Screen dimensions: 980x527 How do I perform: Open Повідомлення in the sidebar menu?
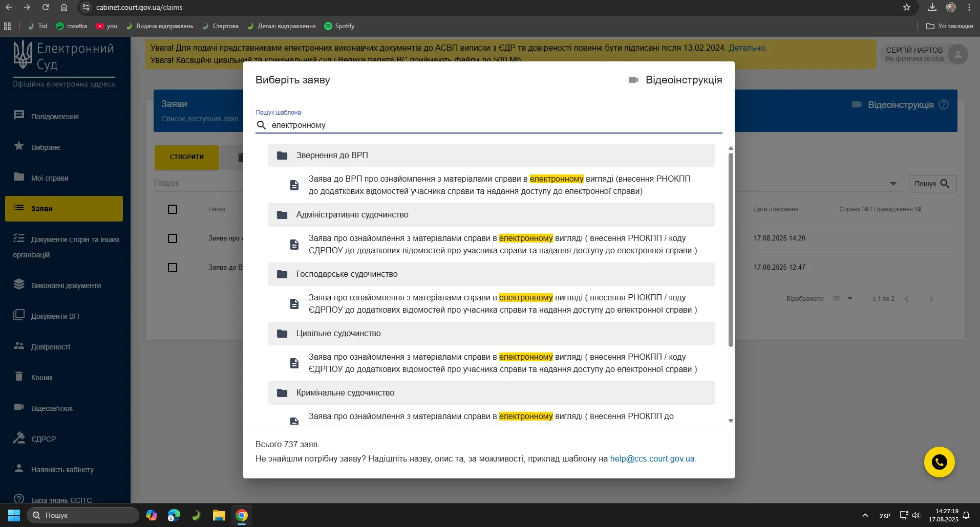55,117
